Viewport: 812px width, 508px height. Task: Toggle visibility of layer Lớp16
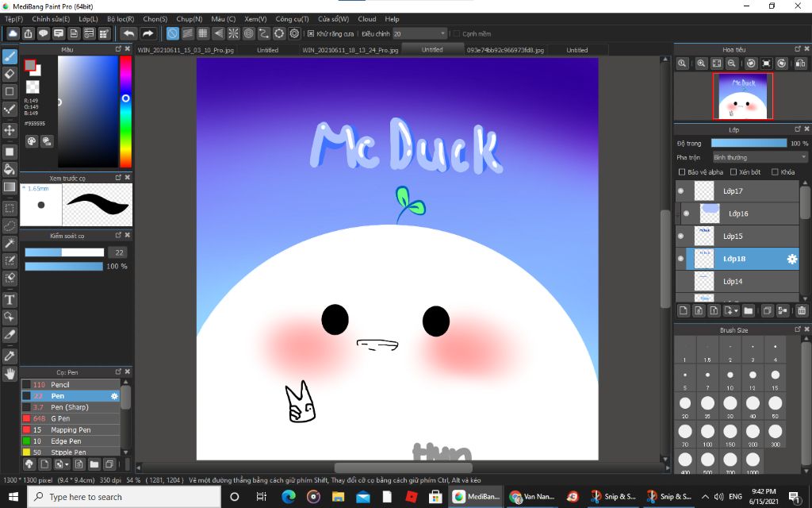[686, 213]
